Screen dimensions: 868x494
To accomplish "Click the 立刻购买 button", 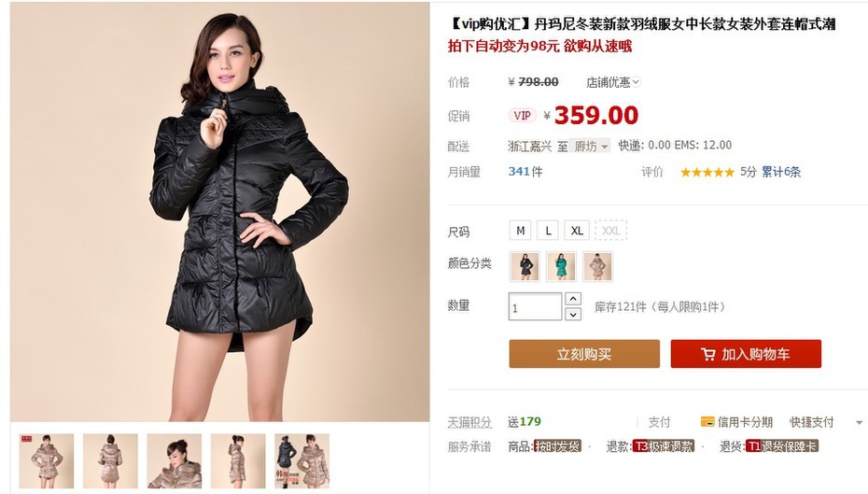I will 584,354.
